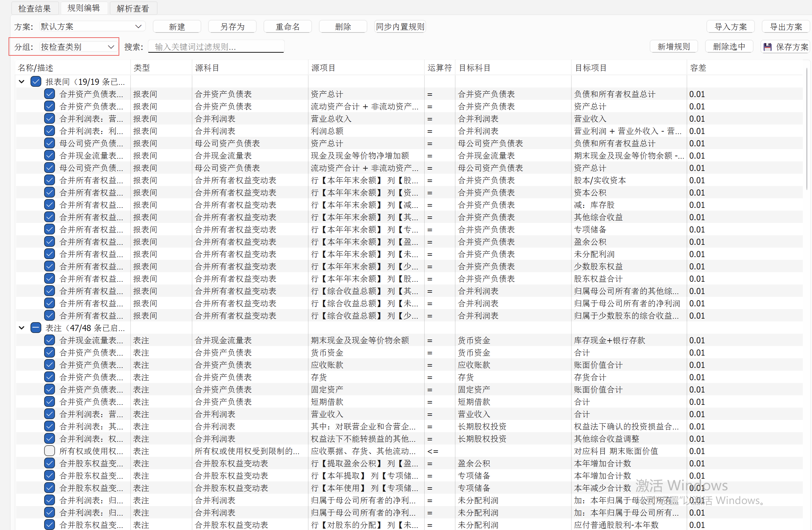Click the rule search input field
The width and height of the screenshot is (812, 530).
pyautogui.click(x=216, y=47)
